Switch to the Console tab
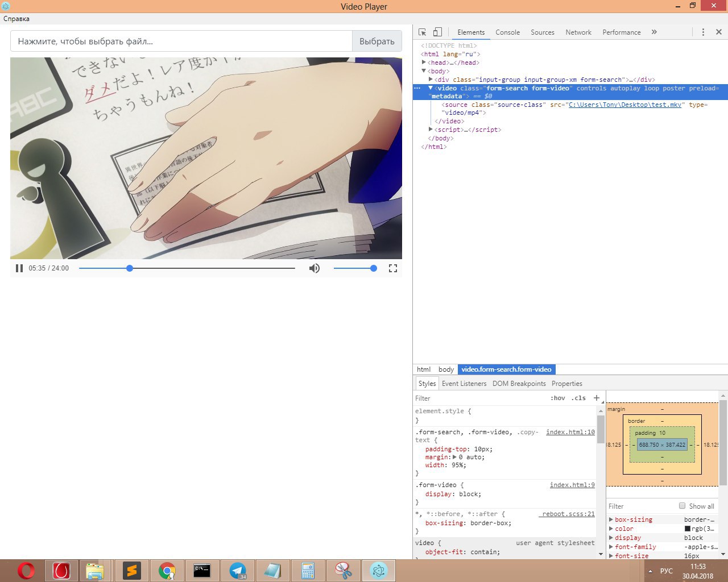Screen dimensions: 728x582 click(x=507, y=32)
